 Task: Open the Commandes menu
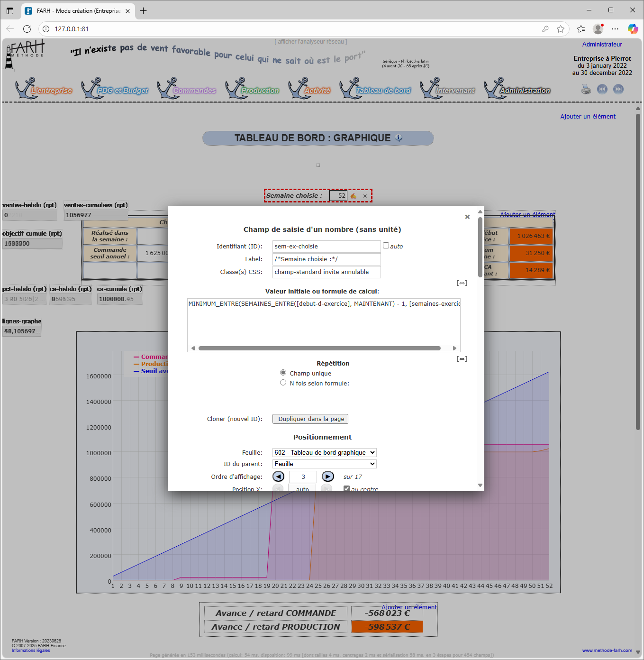(194, 90)
